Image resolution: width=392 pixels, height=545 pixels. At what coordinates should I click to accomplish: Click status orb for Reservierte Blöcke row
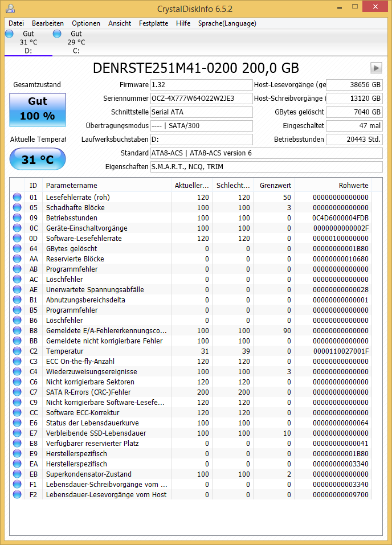click(17, 259)
